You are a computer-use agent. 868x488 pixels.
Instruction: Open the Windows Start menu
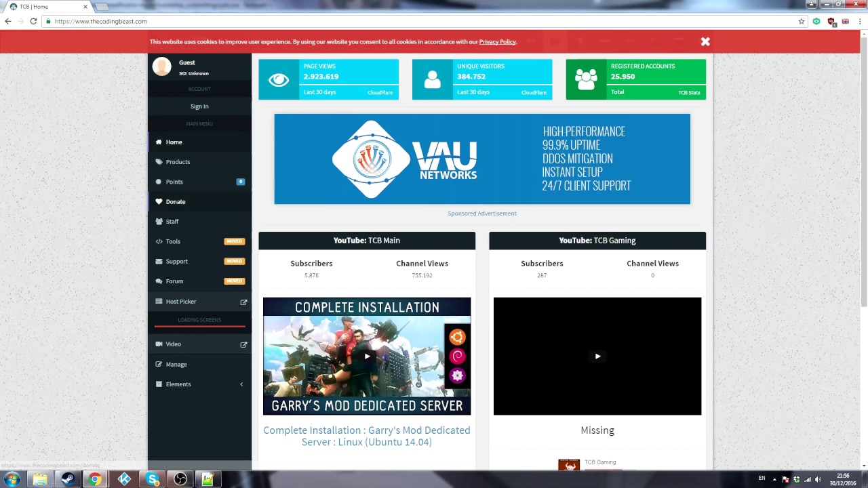click(x=12, y=479)
